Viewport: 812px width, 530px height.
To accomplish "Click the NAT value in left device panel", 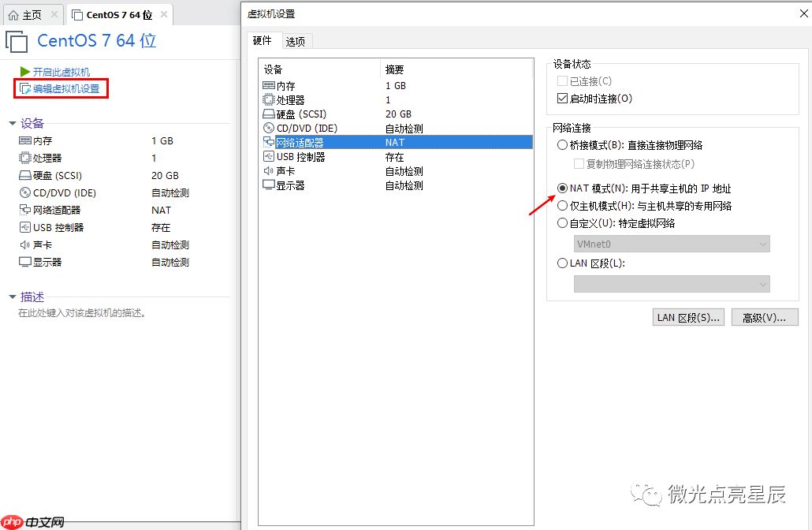I will (x=161, y=210).
